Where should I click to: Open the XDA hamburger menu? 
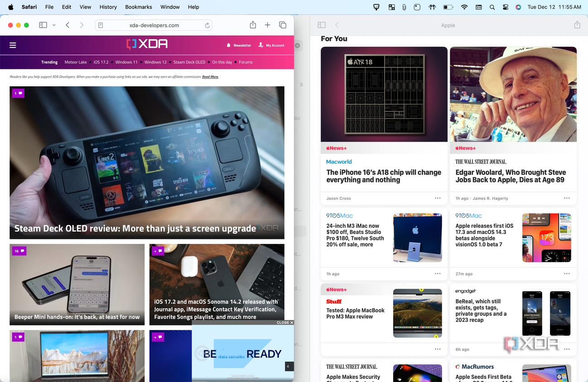pos(13,45)
